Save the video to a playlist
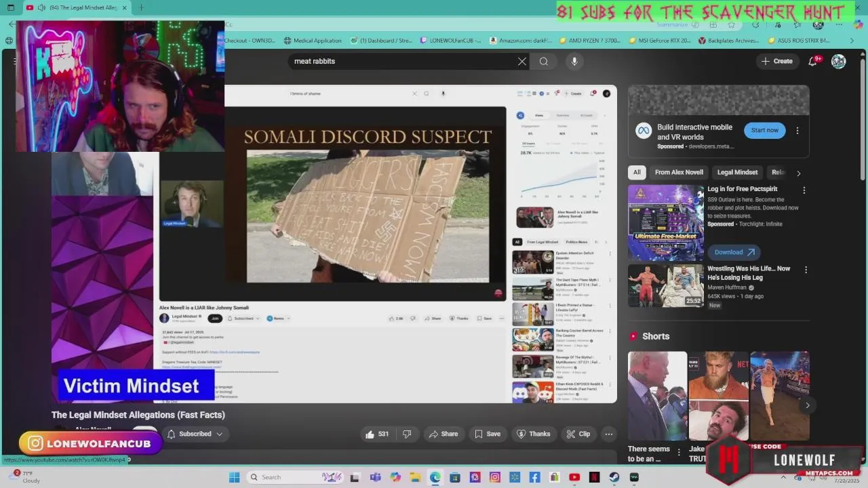868x488 pixels. click(x=488, y=434)
